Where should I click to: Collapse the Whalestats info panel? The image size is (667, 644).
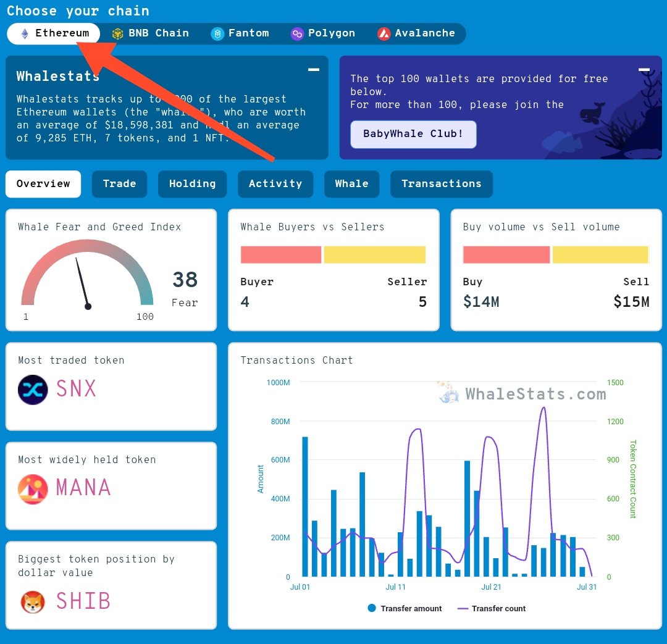[x=314, y=69]
